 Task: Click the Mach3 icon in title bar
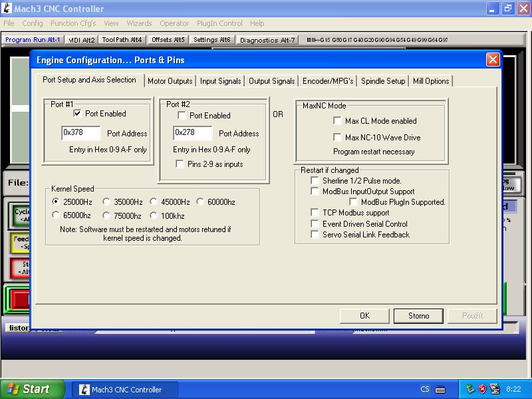click(x=7, y=9)
